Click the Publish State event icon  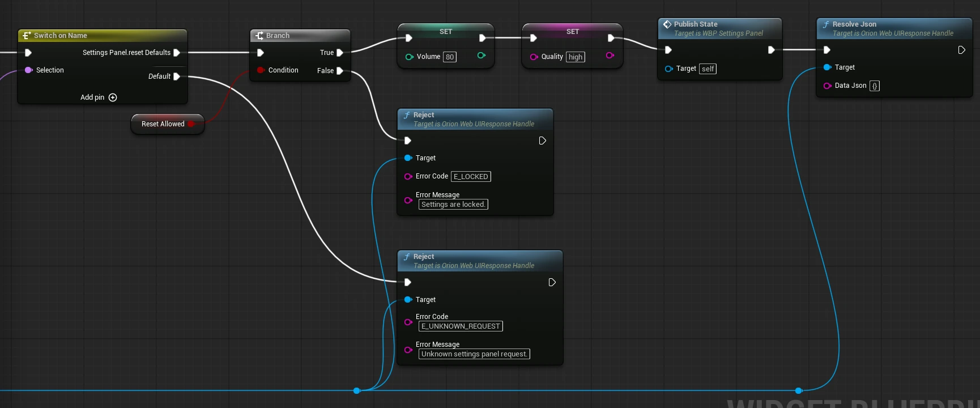(667, 24)
